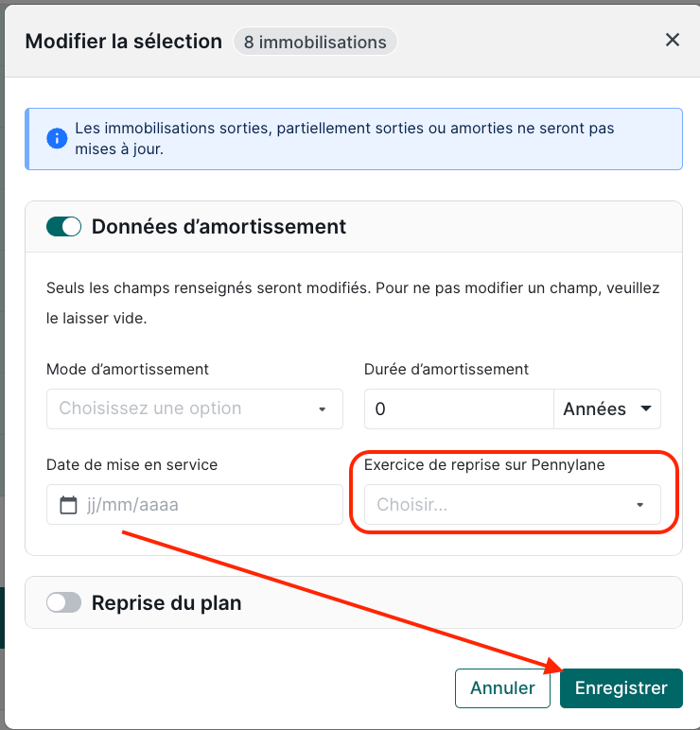700x730 pixels.
Task: Click the Données d'amortissement heading text
Action: (x=219, y=227)
